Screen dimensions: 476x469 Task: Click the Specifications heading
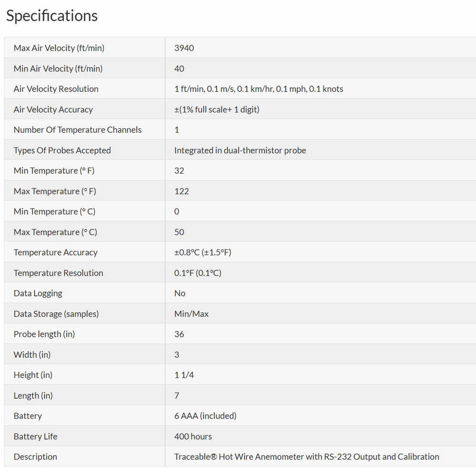tap(52, 16)
